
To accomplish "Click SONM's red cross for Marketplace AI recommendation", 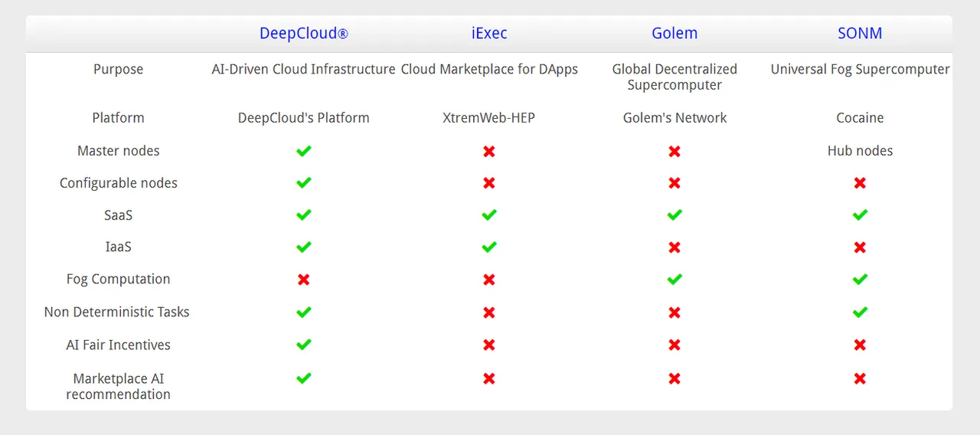I will point(860,378).
